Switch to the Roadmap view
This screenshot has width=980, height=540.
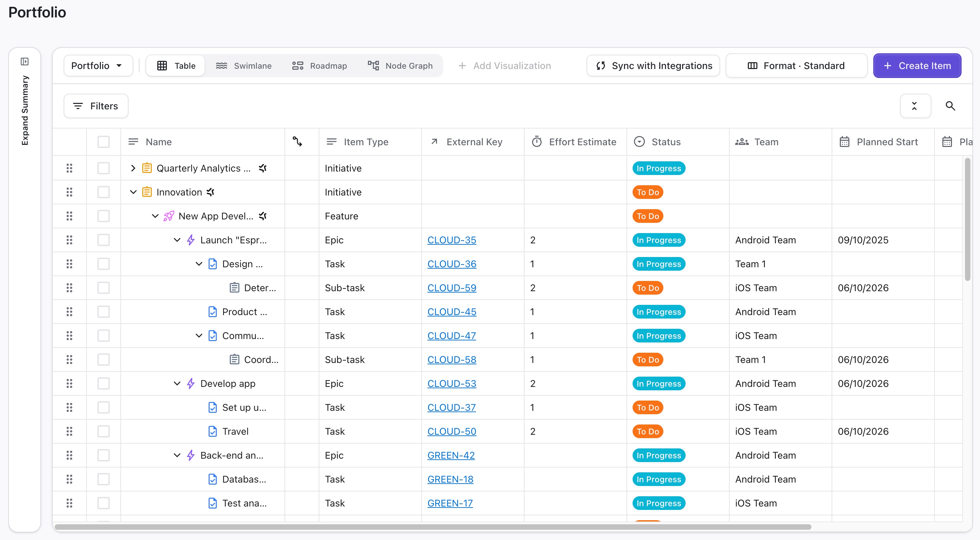pyautogui.click(x=320, y=66)
